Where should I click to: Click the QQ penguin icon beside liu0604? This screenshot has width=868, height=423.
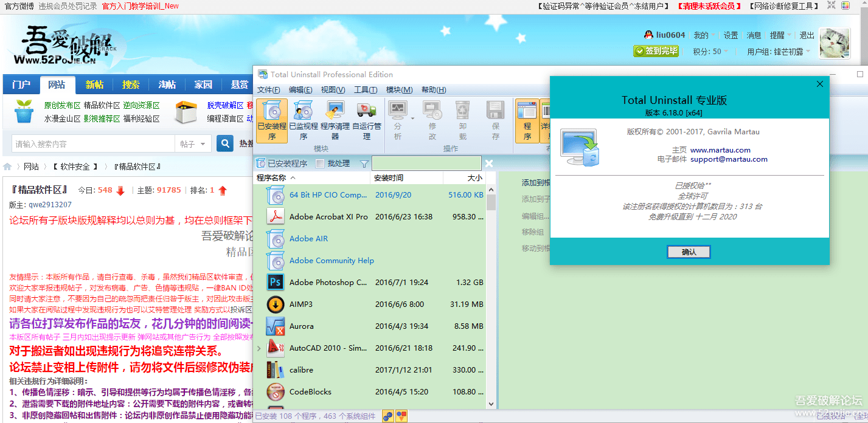click(648, 35)
